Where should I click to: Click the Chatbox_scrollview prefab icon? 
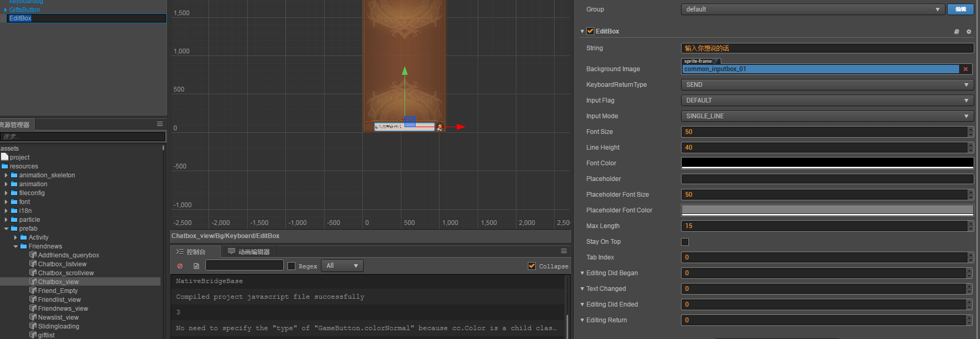pos(33,273)
